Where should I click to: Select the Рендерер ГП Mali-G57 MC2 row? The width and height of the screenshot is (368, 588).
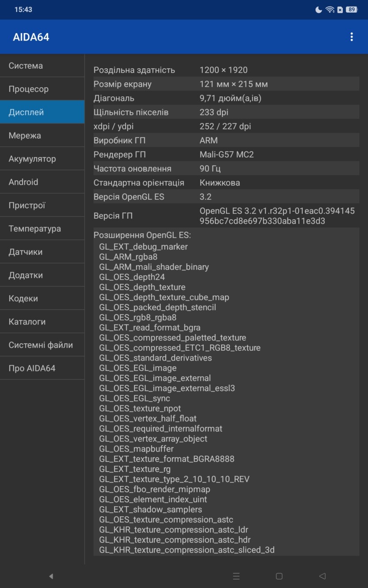point(226,154)
